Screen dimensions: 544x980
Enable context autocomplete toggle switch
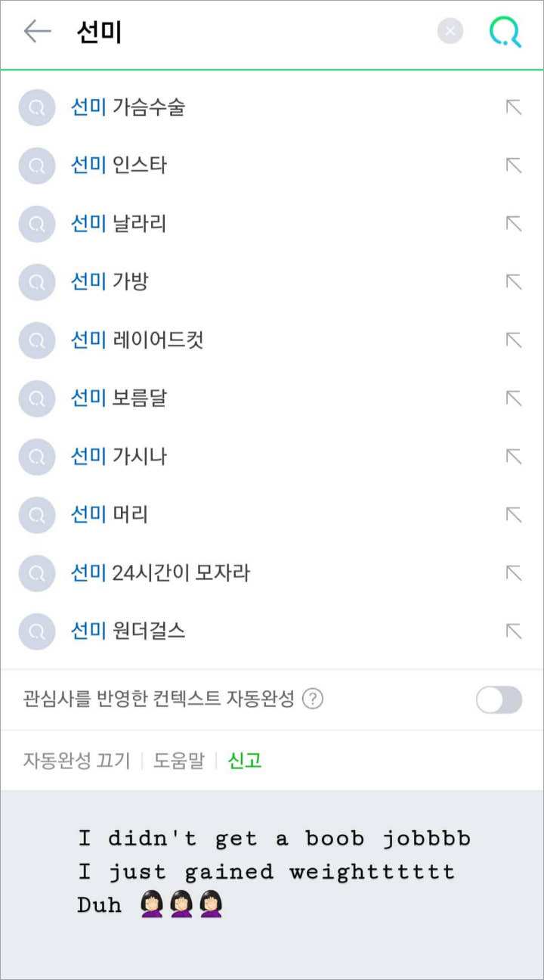(x=499, y=700)
